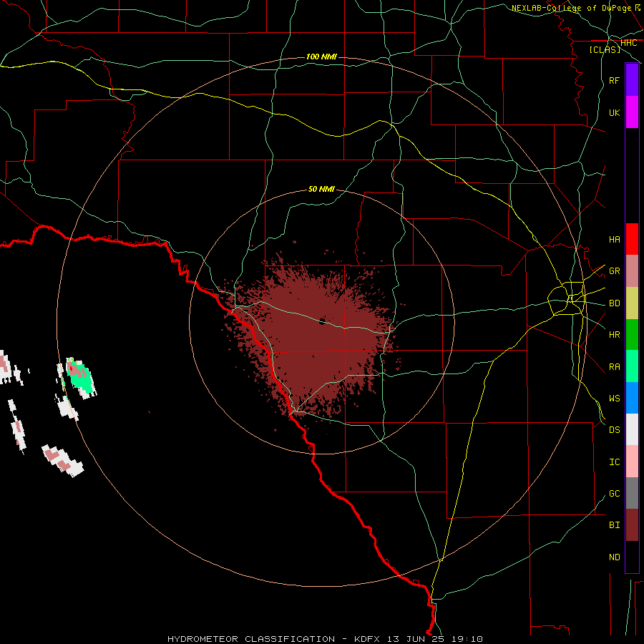
Task: Click the WS blue legend swatch
Action: coord(632,398)
